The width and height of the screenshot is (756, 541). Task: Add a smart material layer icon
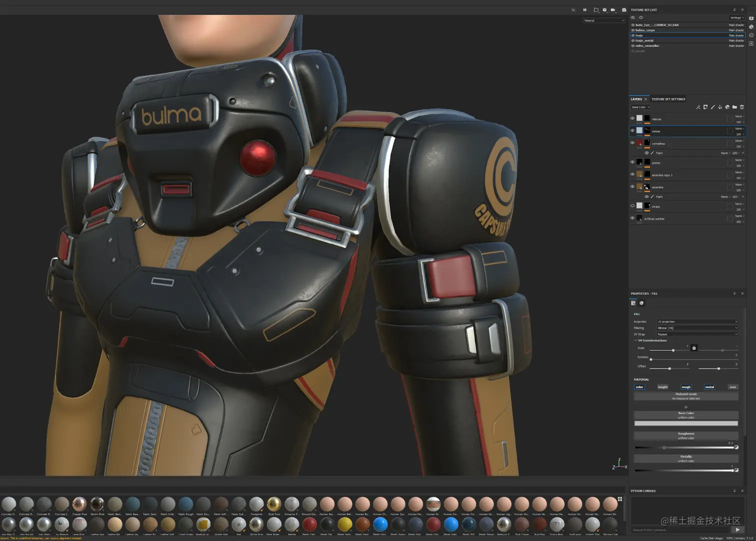click(727, 107)
